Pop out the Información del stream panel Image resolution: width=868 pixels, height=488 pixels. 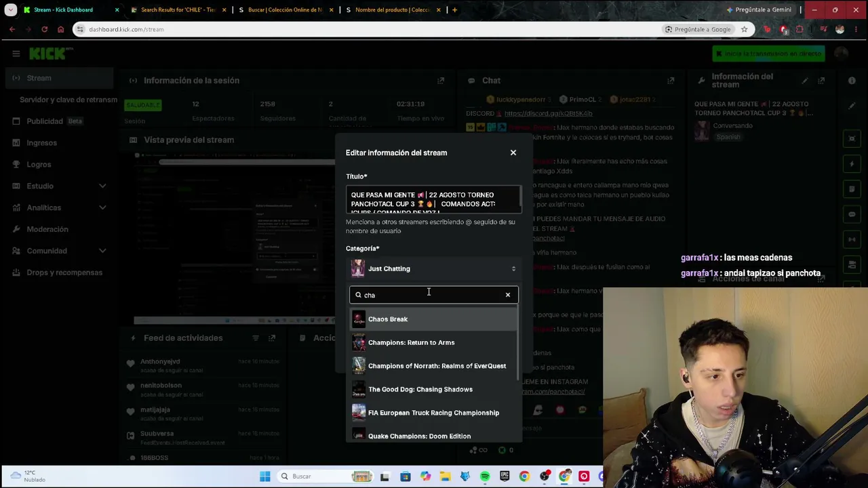[x=821, y=81]
